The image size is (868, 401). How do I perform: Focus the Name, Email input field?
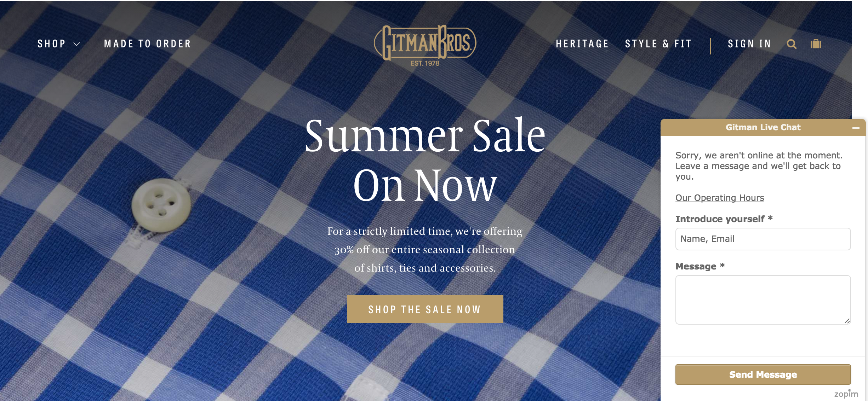pos(763,239)
